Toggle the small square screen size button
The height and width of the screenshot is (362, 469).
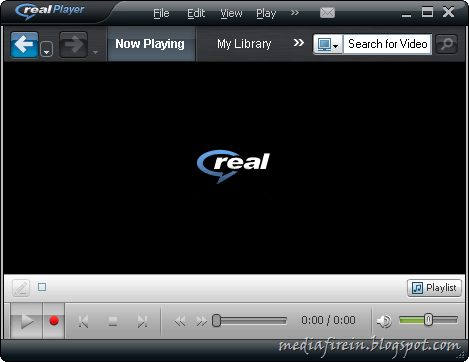[x=42, y=287]
